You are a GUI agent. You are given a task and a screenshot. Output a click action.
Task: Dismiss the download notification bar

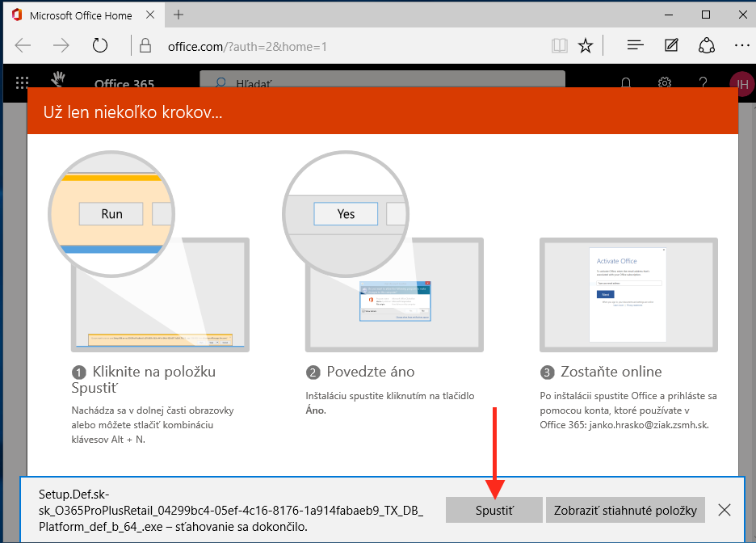click(x=724, y=510)
